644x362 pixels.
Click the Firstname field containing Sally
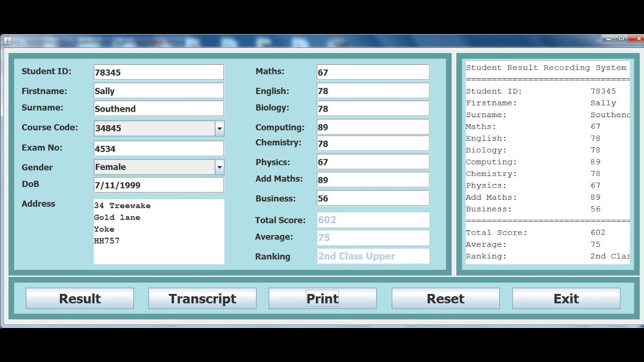(158, 90)
